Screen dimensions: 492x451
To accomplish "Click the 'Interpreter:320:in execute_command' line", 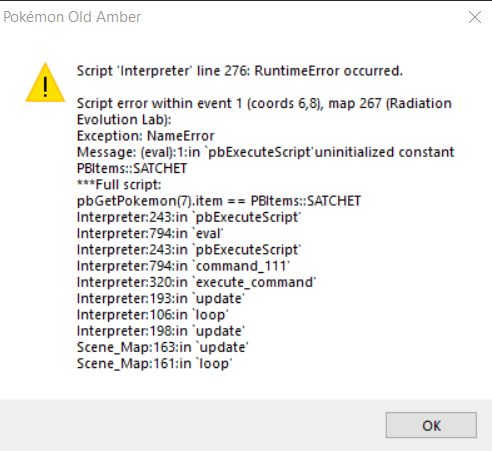I will point(196,283).
